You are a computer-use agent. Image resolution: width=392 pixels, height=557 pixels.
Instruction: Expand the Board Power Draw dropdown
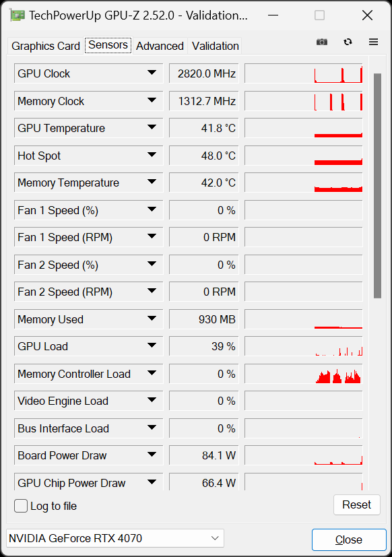pos(152,455)
